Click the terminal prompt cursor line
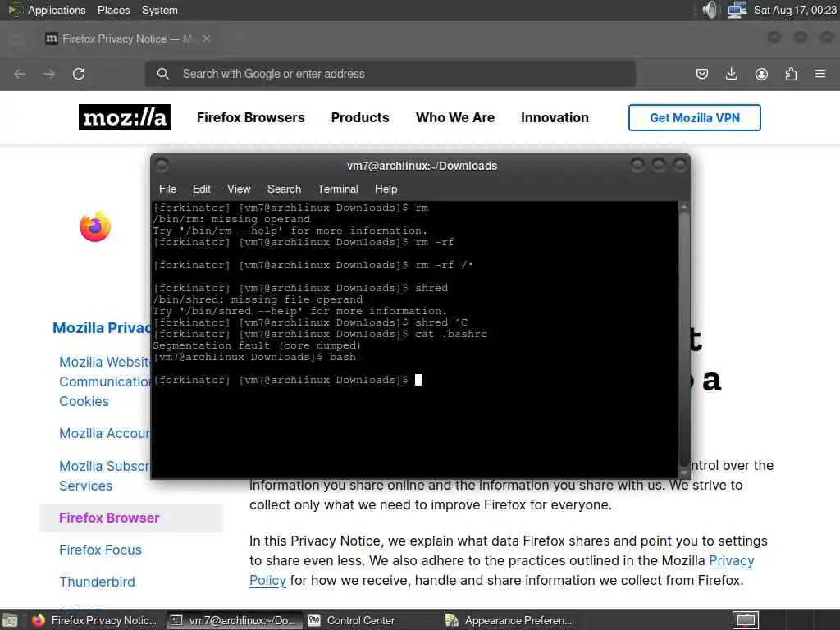840x630 pixels. (x=287, y=380)
